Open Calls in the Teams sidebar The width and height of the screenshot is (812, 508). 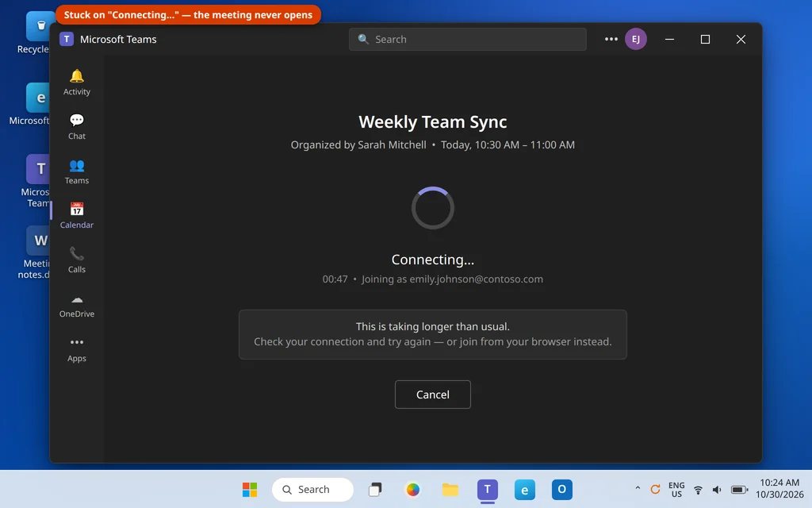pyautogui.click(x=77, y=260)
